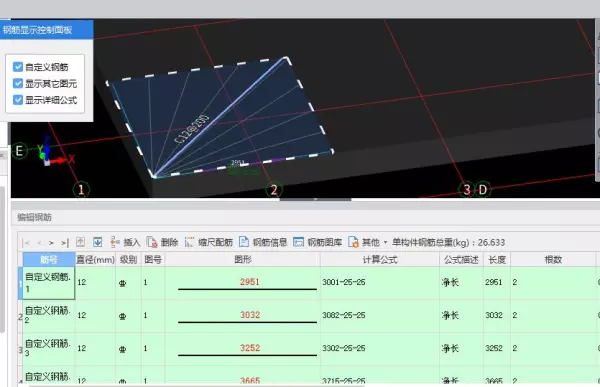The height and width of the screenshot is (387, 600).
Task: Click 钢筋图库 toolbar button label
Action: (x=324, y=242)
